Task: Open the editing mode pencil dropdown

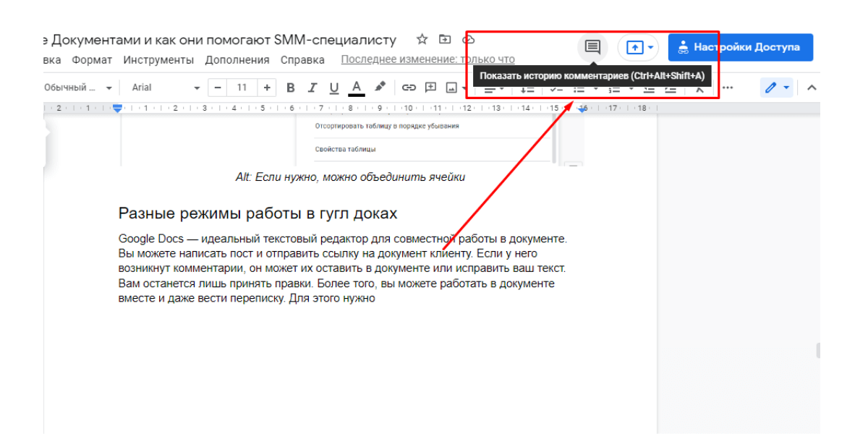Action: (777, 88)
